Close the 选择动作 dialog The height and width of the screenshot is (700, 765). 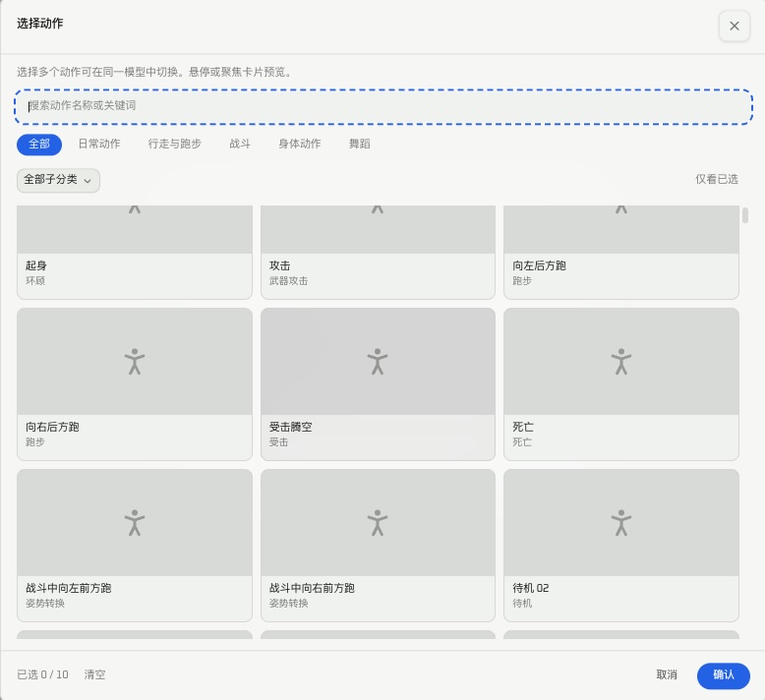734,26
